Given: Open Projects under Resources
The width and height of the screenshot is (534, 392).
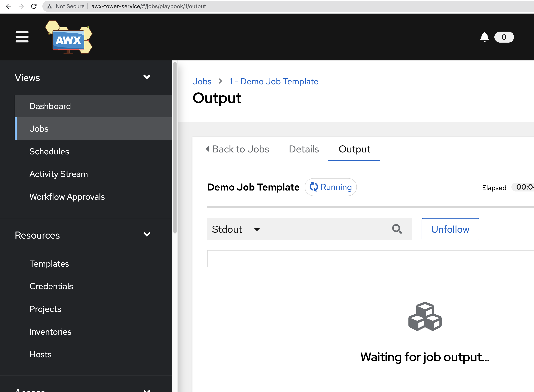Looking at the screenshot, I should point(93,309).
